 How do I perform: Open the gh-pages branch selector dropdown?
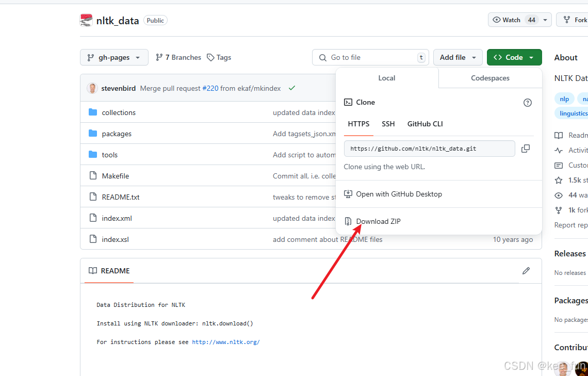114,57
